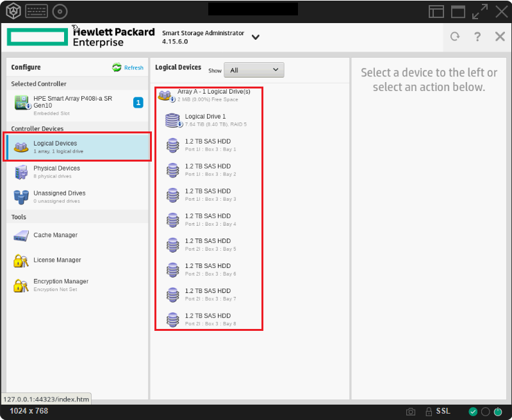Select Physical Devices in the sidebar
This screenshot has height=420, width=512.
(x=78, y=172)
